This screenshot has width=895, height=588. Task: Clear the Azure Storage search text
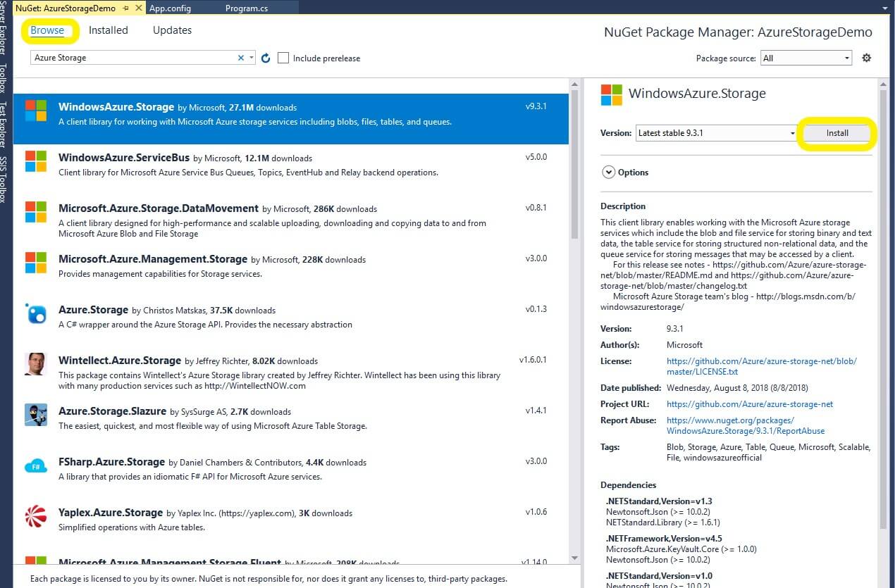(x=241, y=58)
